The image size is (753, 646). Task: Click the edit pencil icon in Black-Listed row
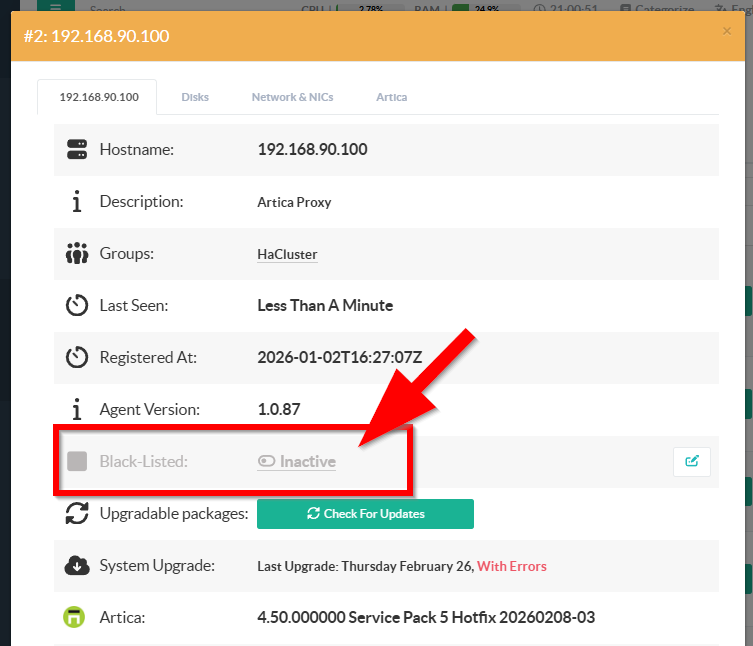pyautogui.click(x=692, y=462)
